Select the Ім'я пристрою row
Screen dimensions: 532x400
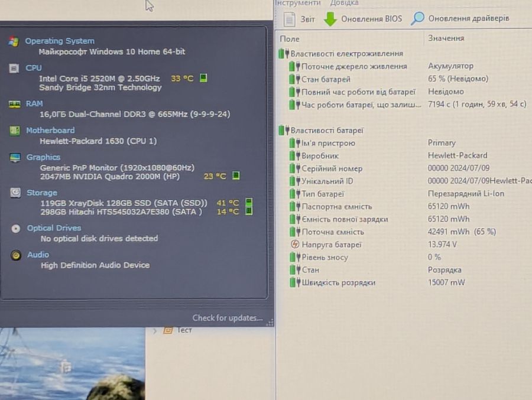pos(410,143)
